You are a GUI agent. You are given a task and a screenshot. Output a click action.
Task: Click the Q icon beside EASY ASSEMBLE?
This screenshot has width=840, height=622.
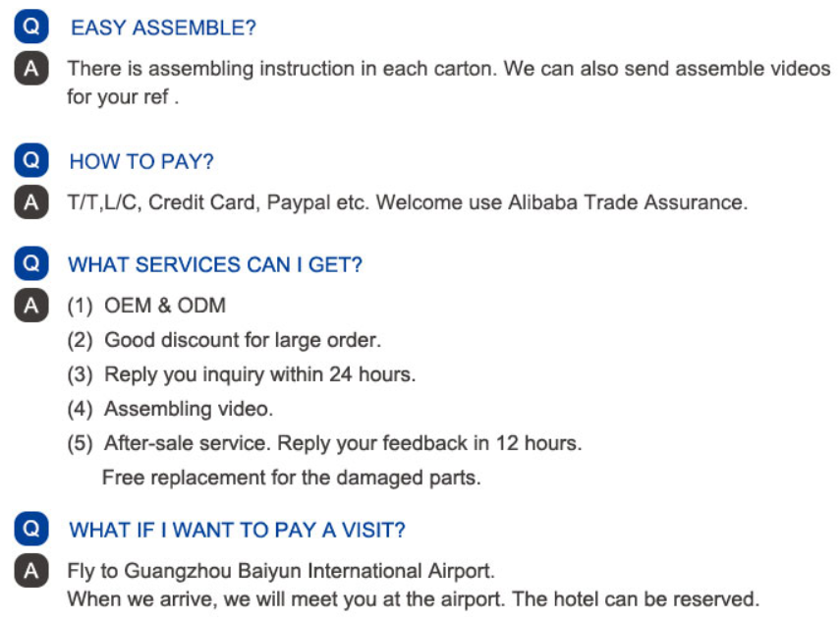[31, 27]
